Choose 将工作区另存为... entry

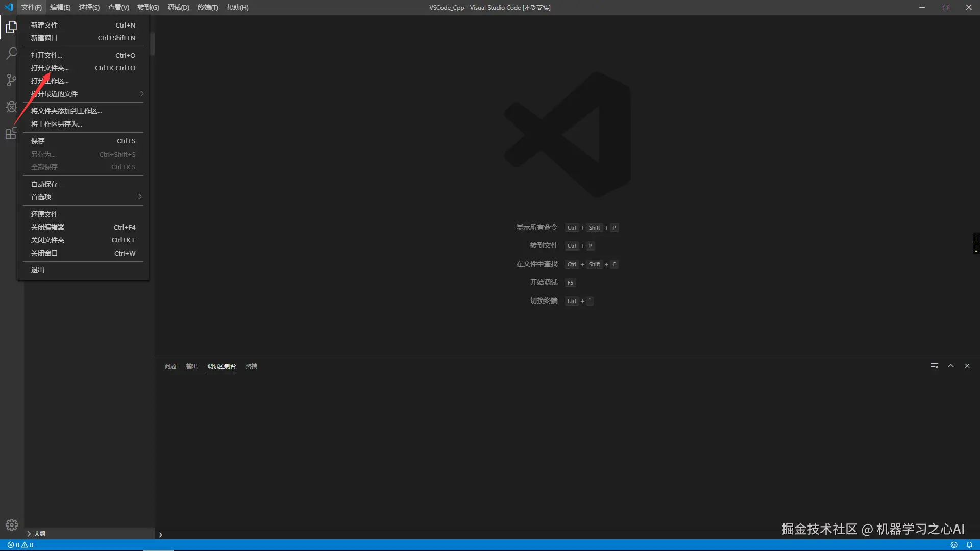83,124
